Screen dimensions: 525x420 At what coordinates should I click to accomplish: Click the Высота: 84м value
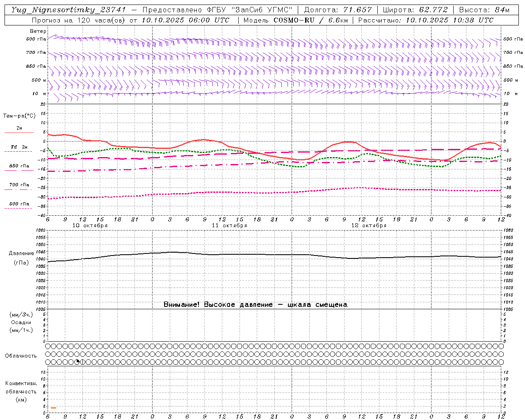[x=484, y=10]
